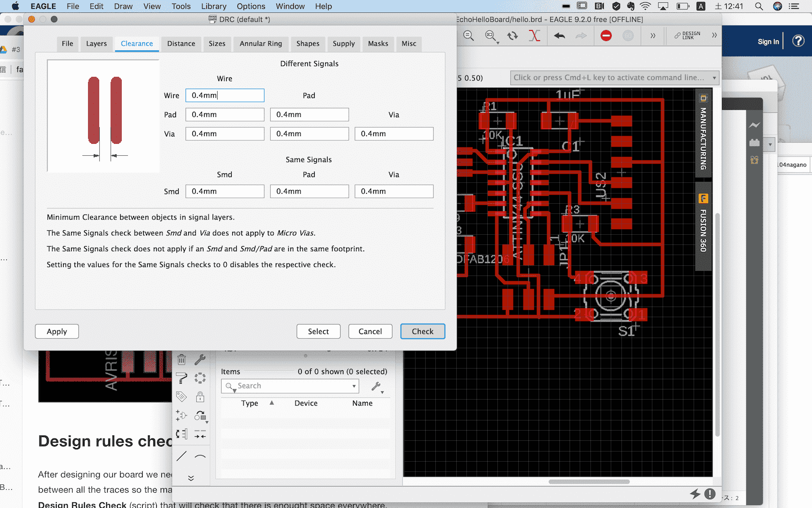Click the zoom out magnifier icon
Image resolution: width=812 pixels, height=508 pixels.
[469, 36]
